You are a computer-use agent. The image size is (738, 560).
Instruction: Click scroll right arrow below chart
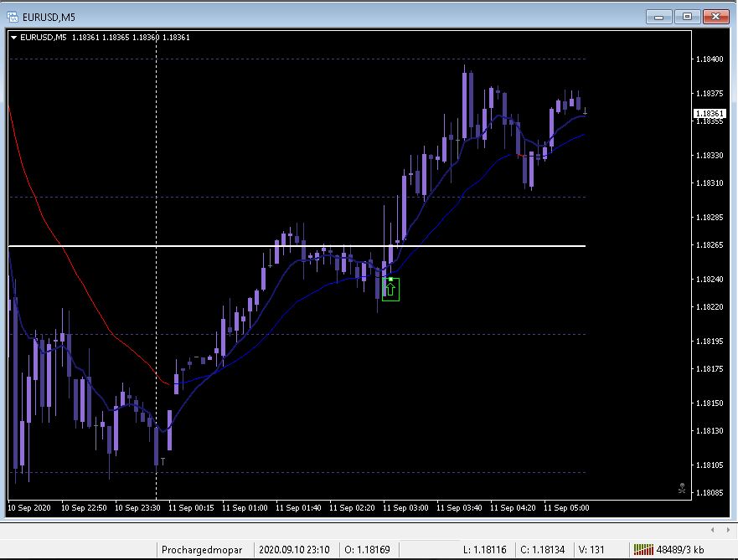click(728, 530)
